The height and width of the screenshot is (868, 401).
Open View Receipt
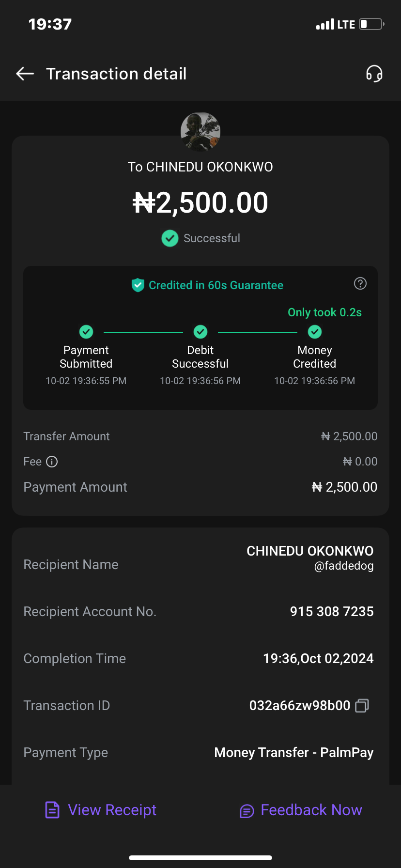tap(112, 810)
